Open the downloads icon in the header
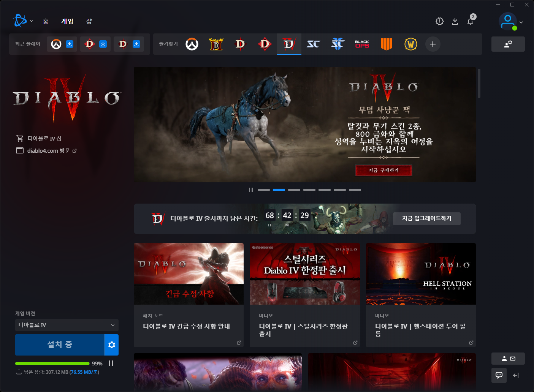 (x=455, y=21)
